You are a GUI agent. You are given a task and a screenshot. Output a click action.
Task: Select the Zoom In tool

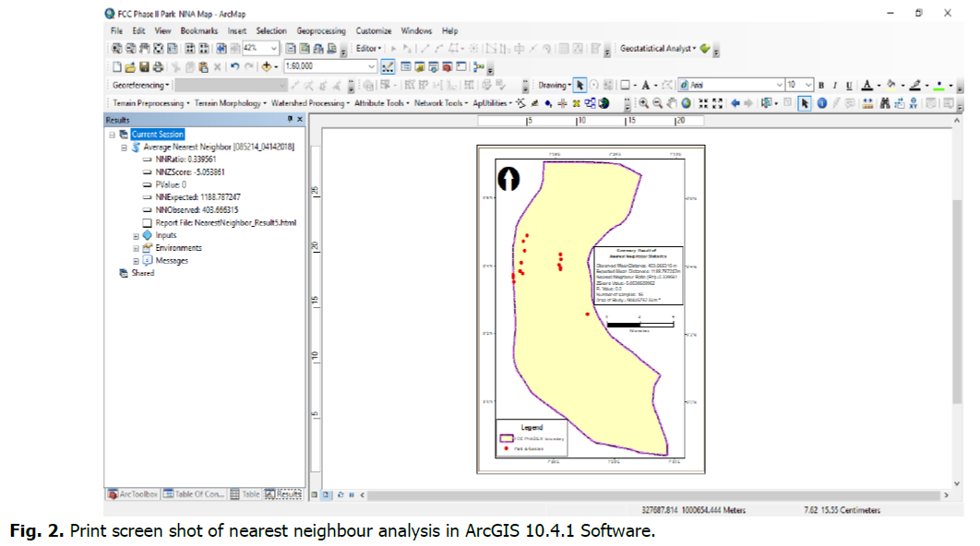click(643, 103)
